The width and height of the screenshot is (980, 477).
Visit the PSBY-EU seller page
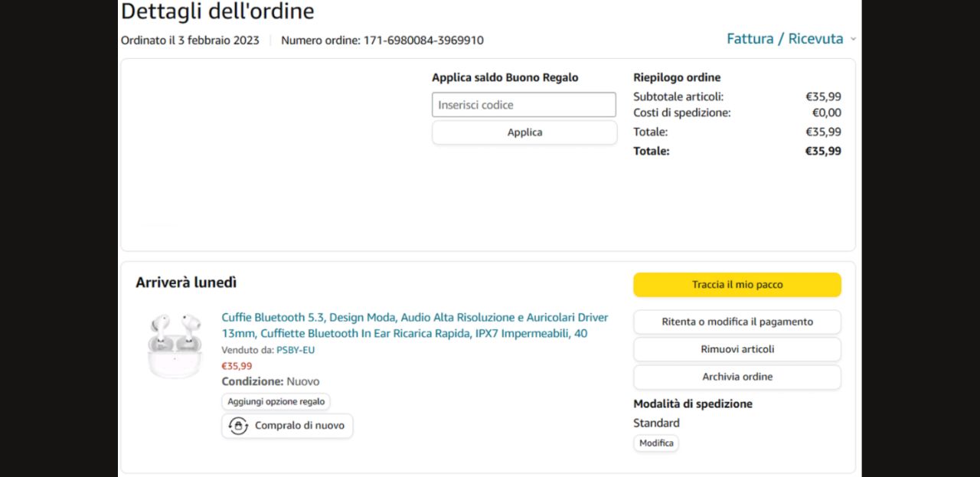tap(296, 350)
